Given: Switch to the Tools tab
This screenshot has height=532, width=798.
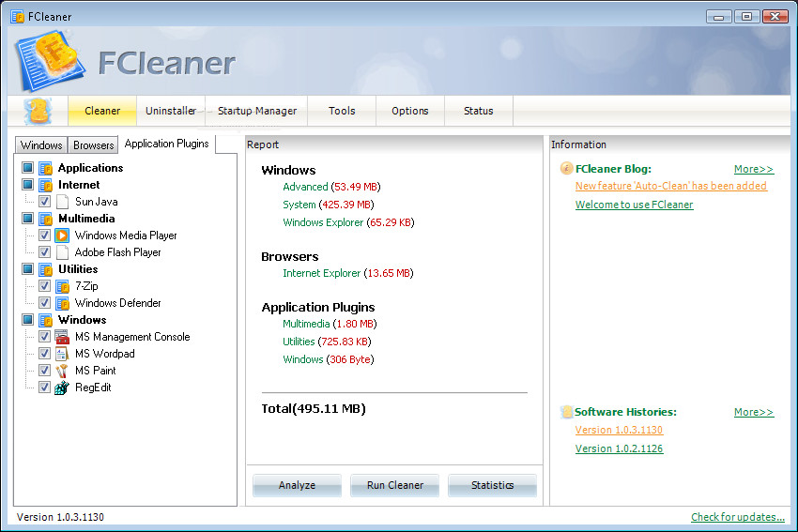Looking at the screenshot, I should point(342,111).
